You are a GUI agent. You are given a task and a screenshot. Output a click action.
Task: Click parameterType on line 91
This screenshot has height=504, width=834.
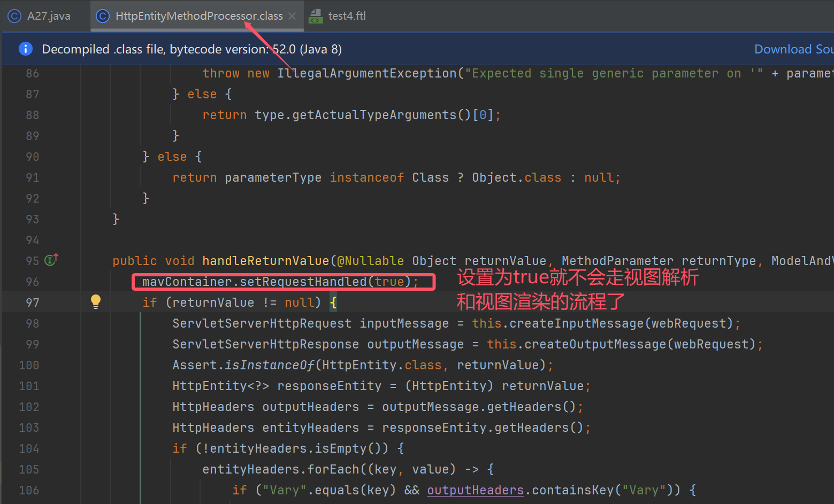tap(273, 177)
